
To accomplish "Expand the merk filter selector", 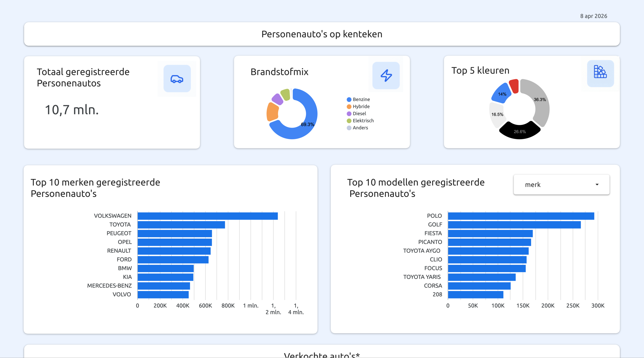I will click(x=561, y=185).
